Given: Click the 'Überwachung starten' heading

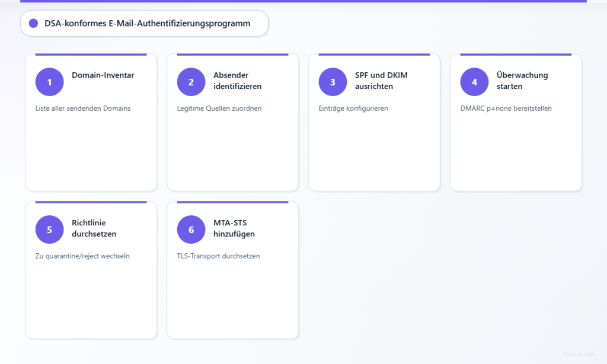Looking at the screenshot, I should (x=522, y=81).
